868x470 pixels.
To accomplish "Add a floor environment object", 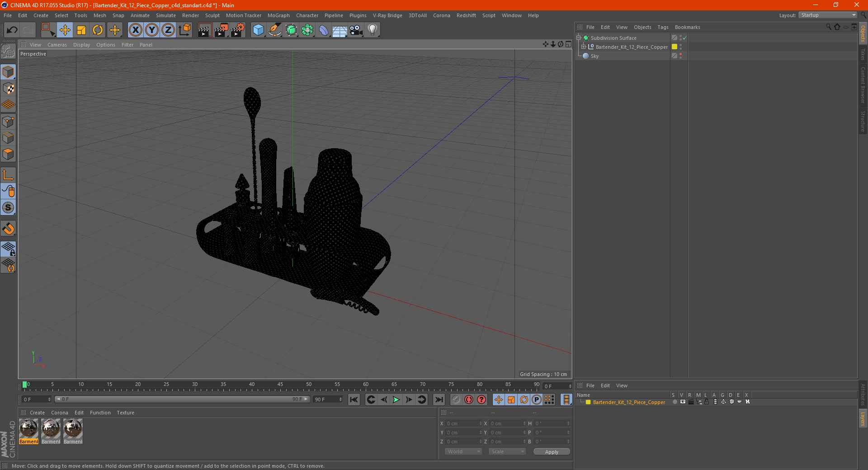I will [x=340, y=30].
